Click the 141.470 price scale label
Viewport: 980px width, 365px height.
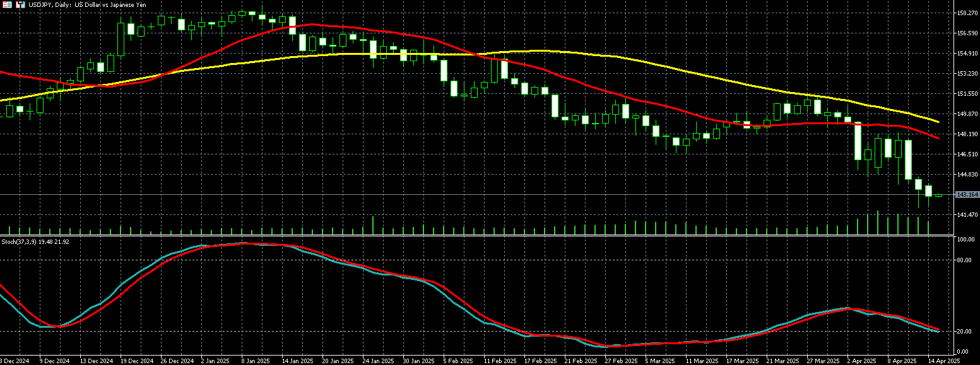(x=967, y=215)
